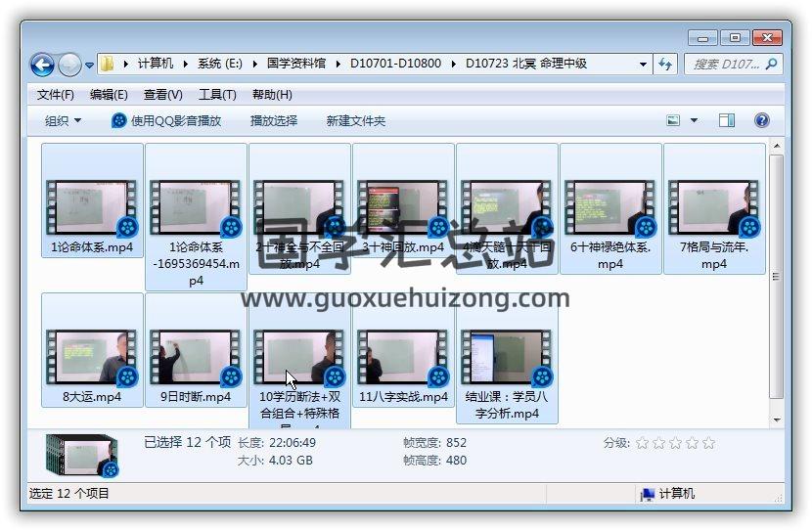Expand arrow after 计算机 in address bar
The height and width of the screenshot is (531, 812).
[125, 64]
